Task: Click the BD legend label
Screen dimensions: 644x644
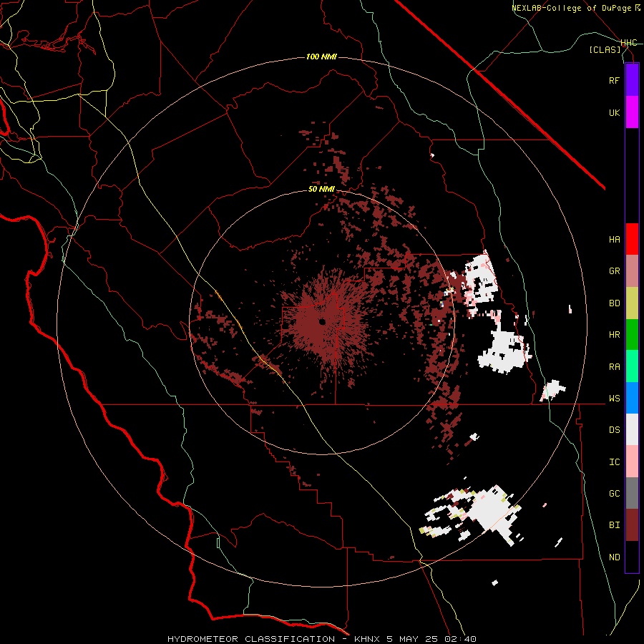Action: point(614,303)
